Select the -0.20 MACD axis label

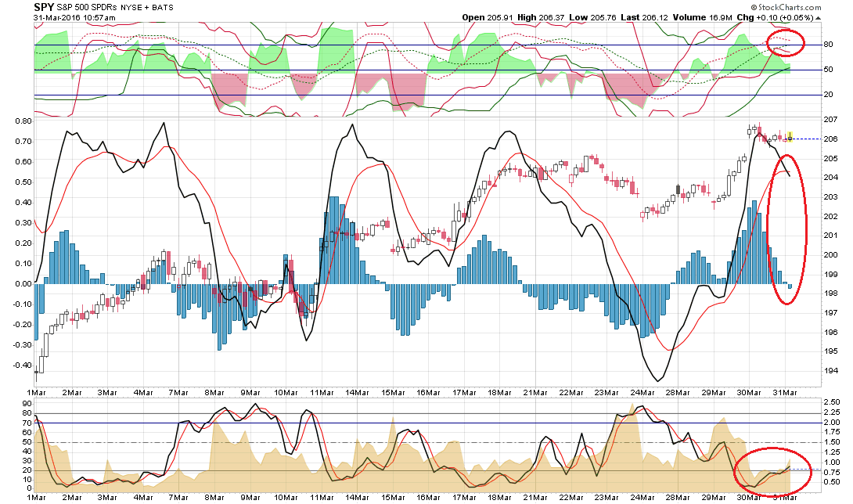point(23,324)
